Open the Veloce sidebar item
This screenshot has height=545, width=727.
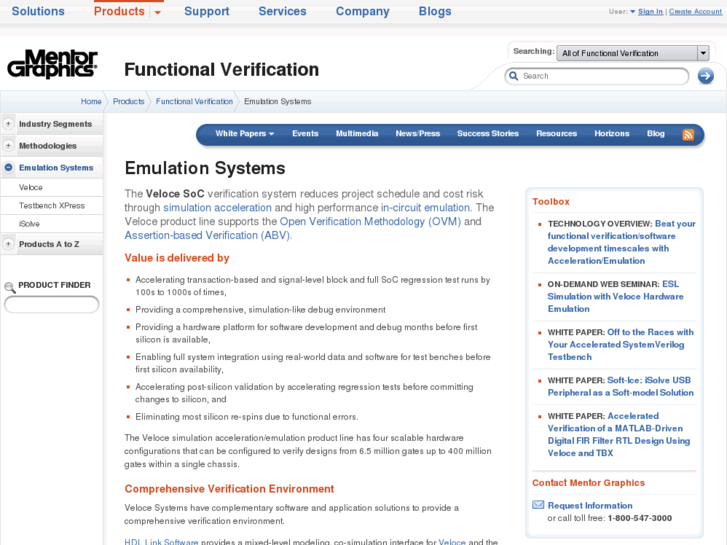pyautogui.click(x=31, y=187)
